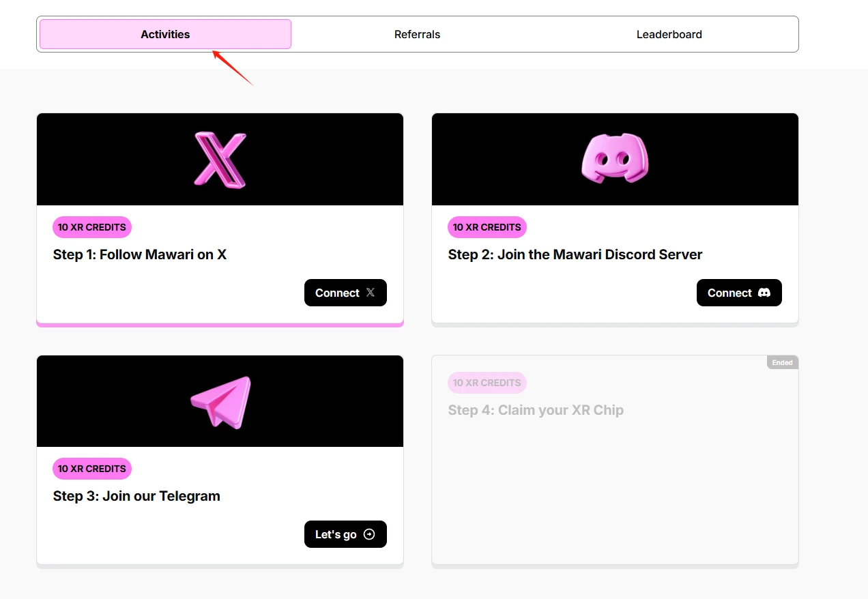This screenshot has width=868, height=599.
Task: Open the Leaderboard tab
Action: click(669, 34)
